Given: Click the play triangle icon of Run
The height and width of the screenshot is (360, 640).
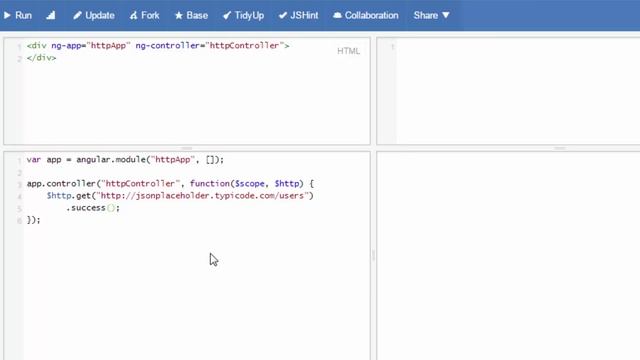Looking at the screenshot, I should click(7, 16).
